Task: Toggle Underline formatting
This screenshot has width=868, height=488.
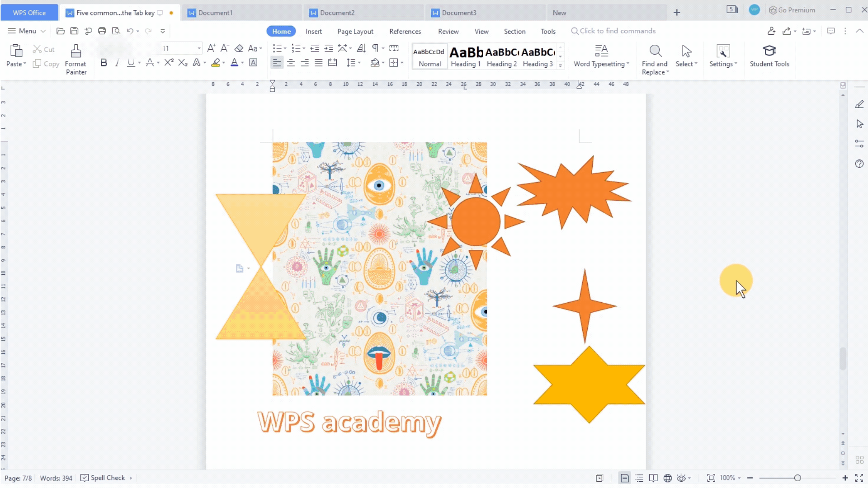Action: pyautogui.click(x=131, y=63)
